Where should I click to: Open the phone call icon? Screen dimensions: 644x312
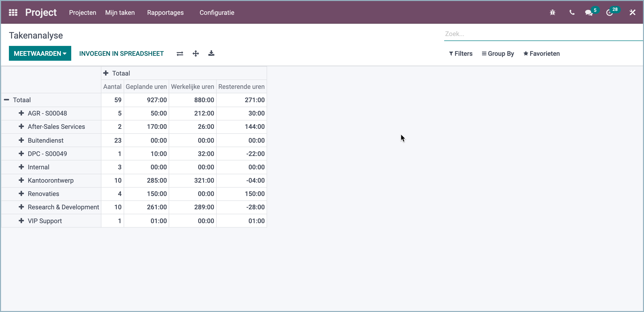pos(572,12)
